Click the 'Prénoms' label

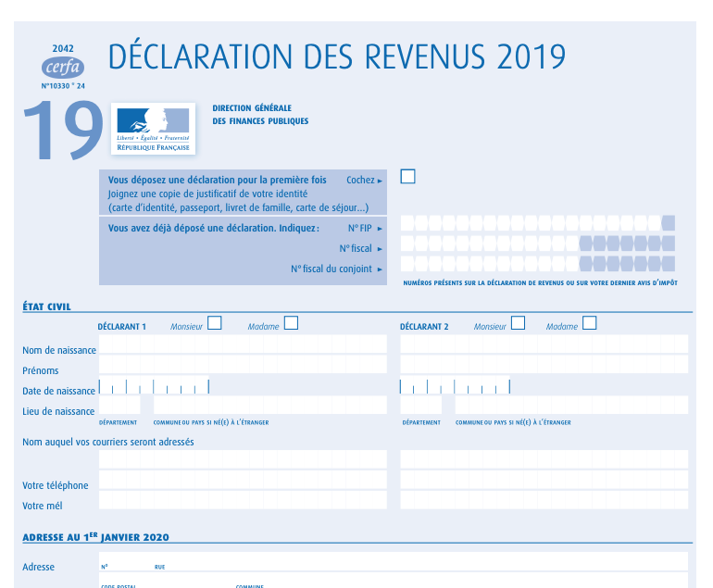tap(41, 370)
